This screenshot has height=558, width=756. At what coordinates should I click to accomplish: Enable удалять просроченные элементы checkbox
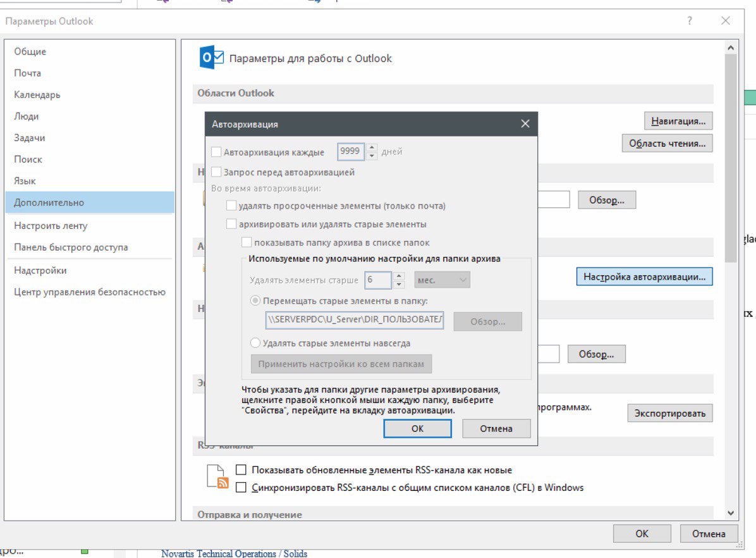[x=231, y=206]
